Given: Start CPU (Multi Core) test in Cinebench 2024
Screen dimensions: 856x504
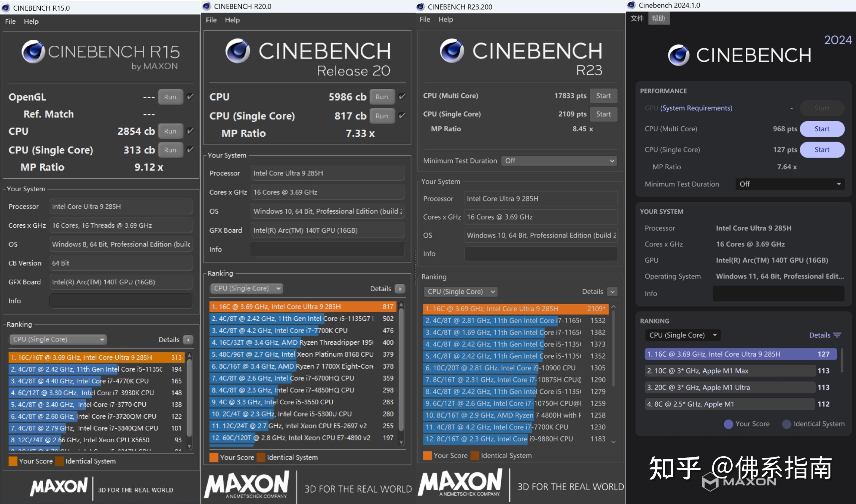Looking at the screenshot, I should [x=822, y=129].
